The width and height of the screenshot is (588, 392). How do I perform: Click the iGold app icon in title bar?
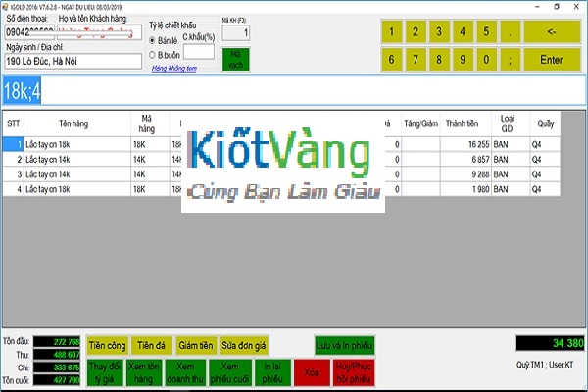click(5, 7)
